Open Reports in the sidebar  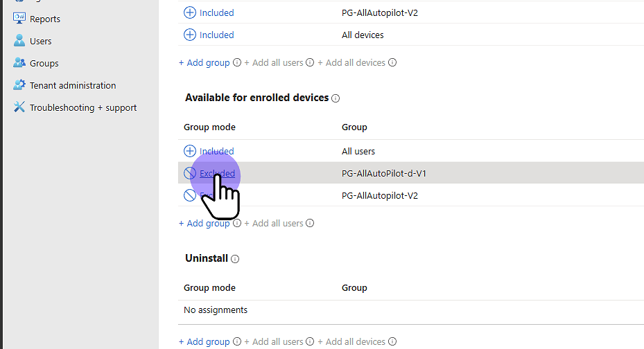pos(45,19)
